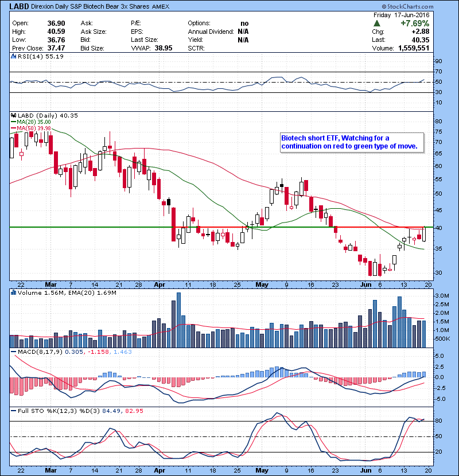The width and height of the screenshot is (459, 476).
Task: Click the May label on the bottom stochastic date axis
Action: [262, 470]
